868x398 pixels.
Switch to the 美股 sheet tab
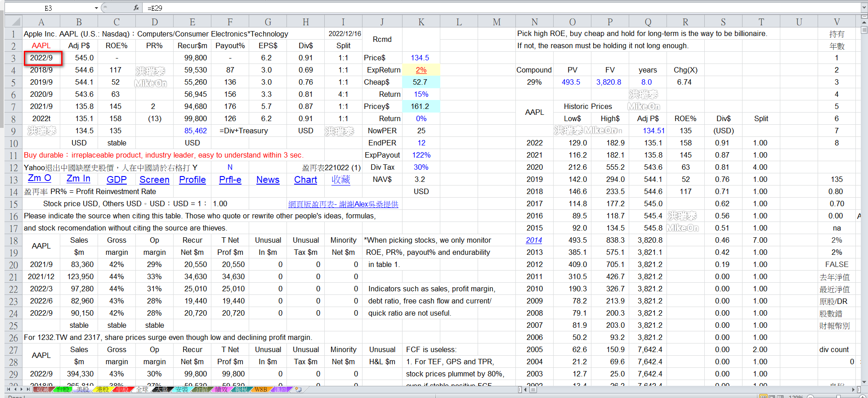(83, 389)
